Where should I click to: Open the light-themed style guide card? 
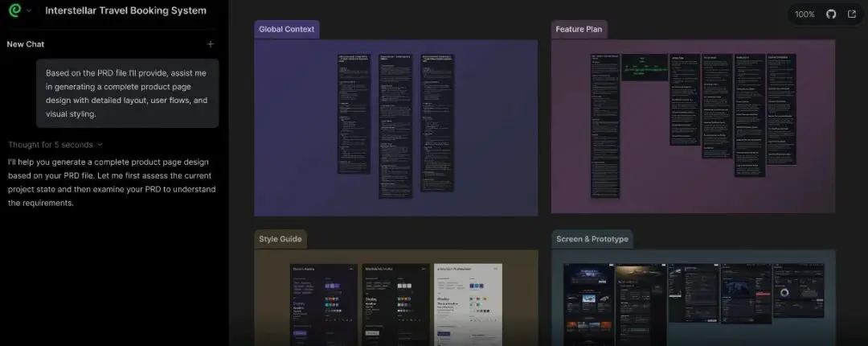pos(468,304)
